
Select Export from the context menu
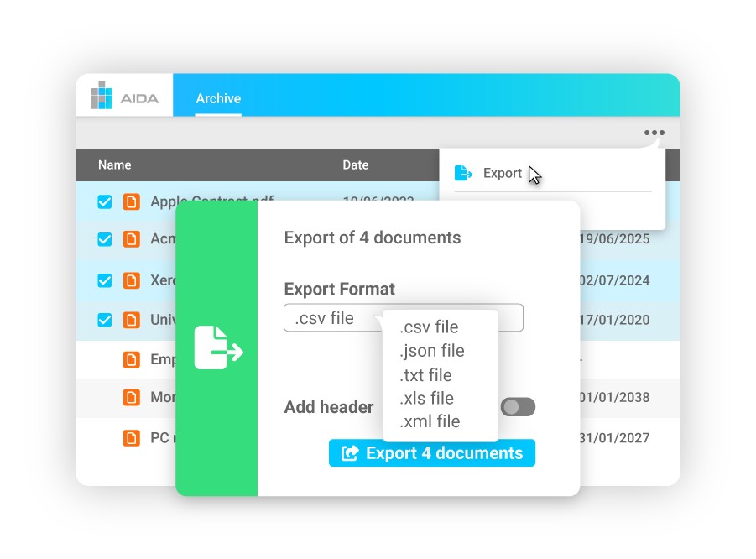coord(503,173)
